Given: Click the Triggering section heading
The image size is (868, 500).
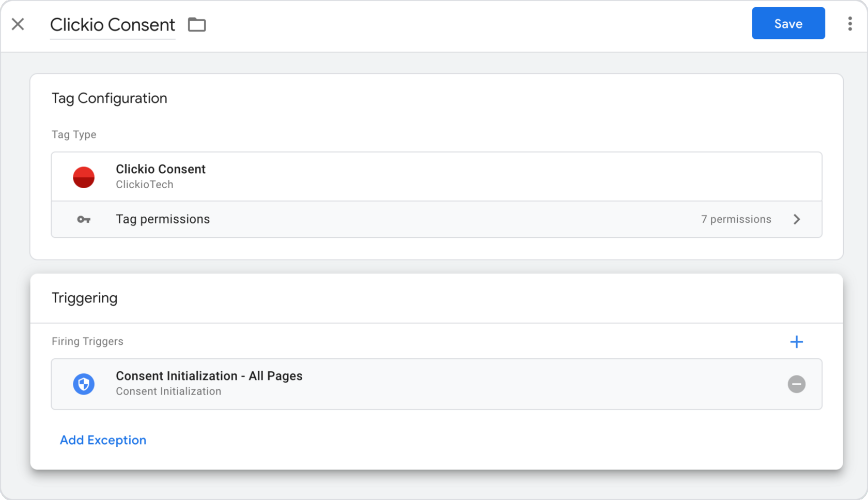Looking at the screenshot, I should 85,298.
